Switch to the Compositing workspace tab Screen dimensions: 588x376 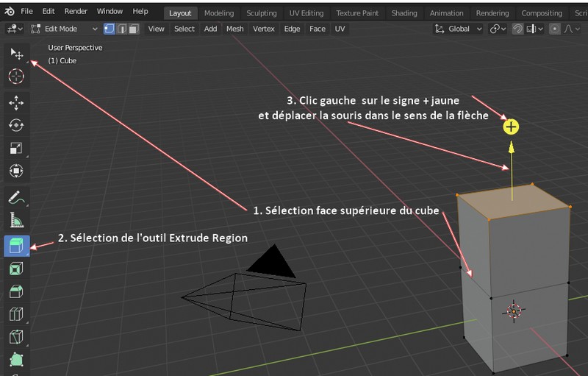tap(542, 13)
